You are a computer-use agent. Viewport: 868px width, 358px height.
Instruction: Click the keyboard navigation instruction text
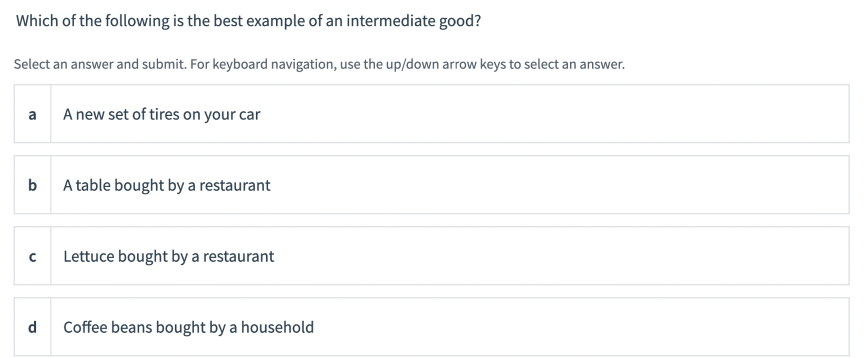(319, 64)
